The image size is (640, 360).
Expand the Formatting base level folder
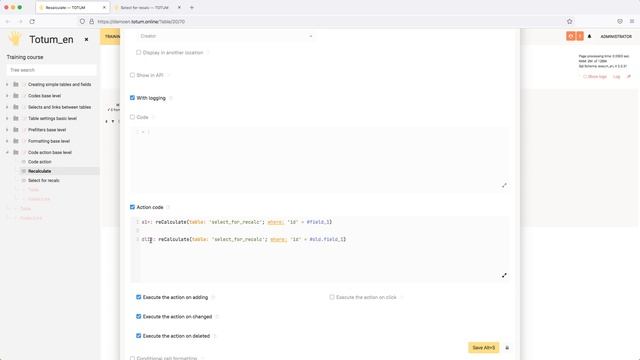point(7,141)
